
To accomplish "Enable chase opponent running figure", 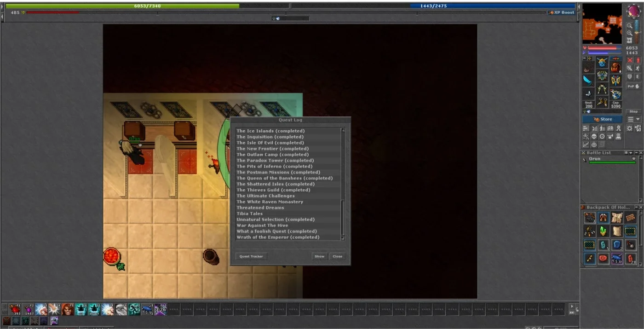I will point(638,69).
